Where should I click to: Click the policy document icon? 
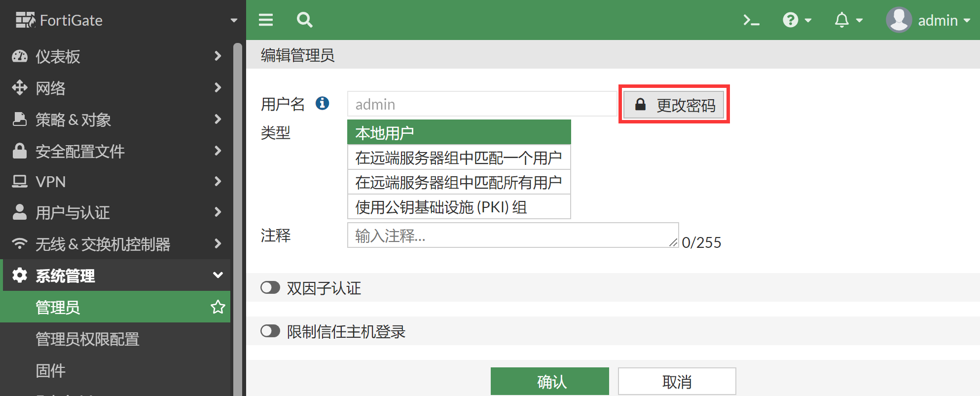20,119
